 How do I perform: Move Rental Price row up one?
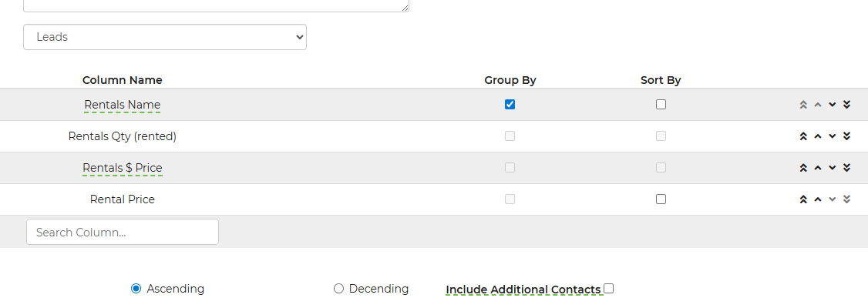818,199
